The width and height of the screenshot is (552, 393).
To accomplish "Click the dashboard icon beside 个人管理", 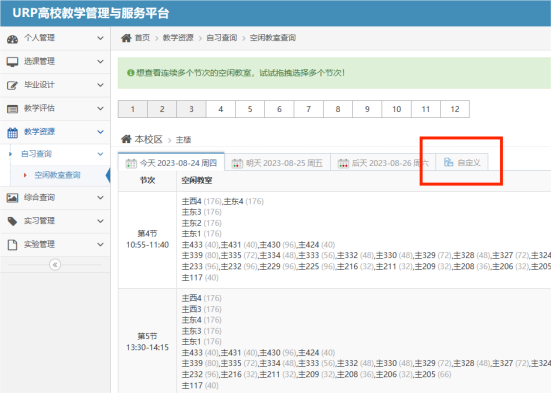I will click(12, 39).
